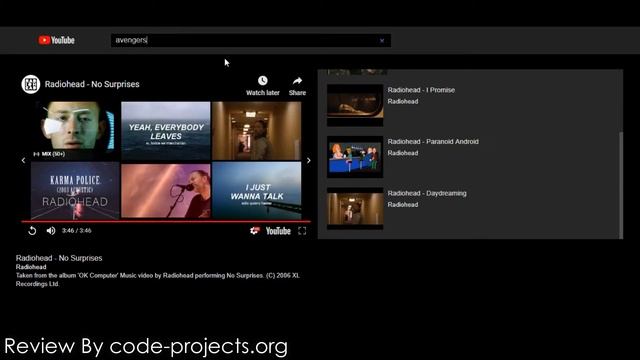
Task: Open Radiohead - I Promise thumbnail in list
Action: tap(355, 105)
